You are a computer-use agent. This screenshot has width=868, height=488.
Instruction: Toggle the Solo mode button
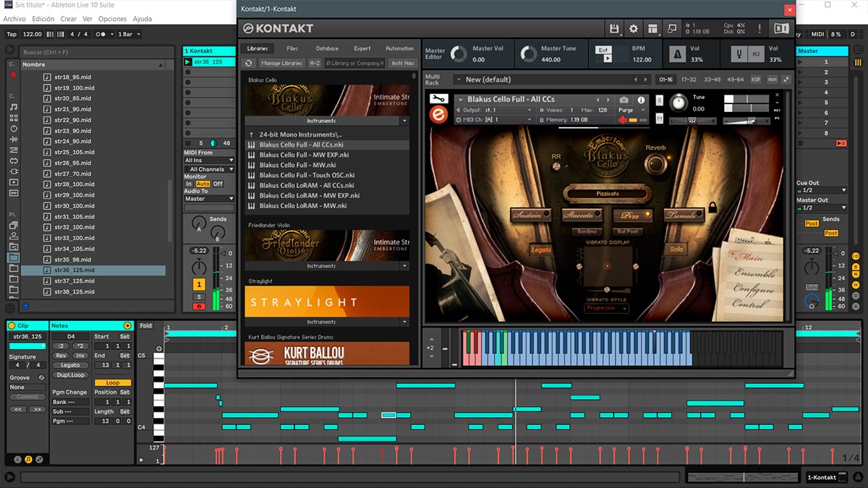click(676, 249)
